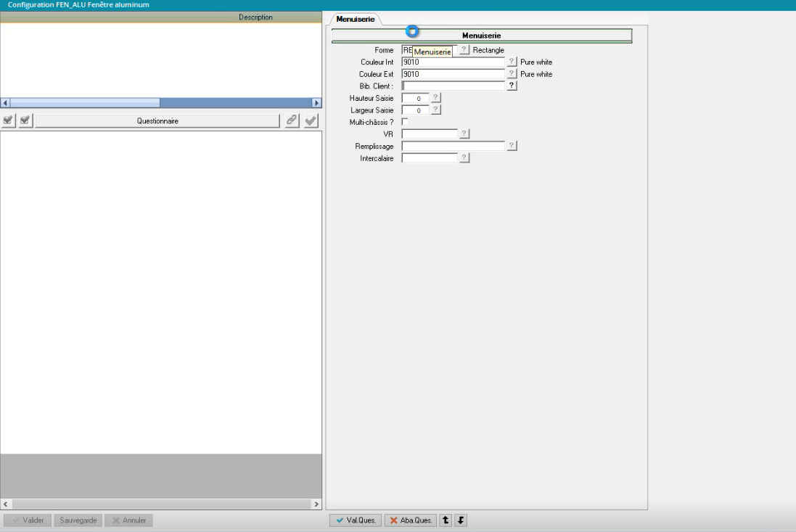This screenshot has height=532, width=796.
Task: Toggle the Multi-châssis checkbox
Action: (405, 122)
